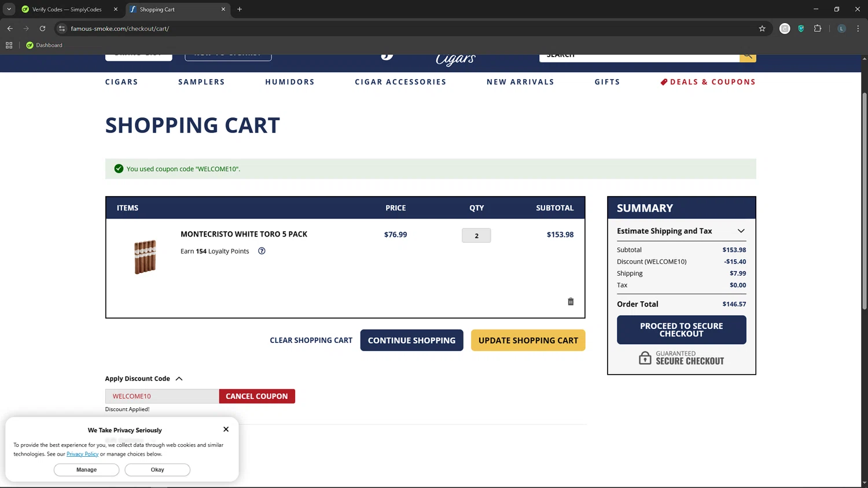Reload the page
Viewport: 868px width, 488px height.
42,28
